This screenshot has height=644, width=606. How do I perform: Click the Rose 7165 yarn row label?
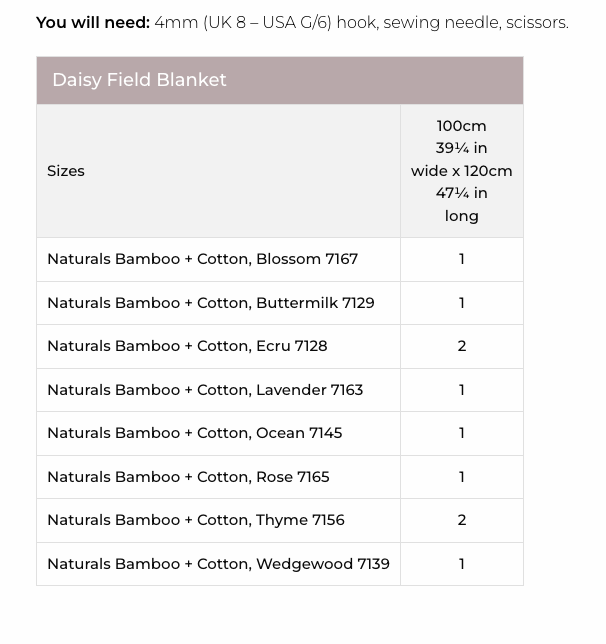coord(188,477)
